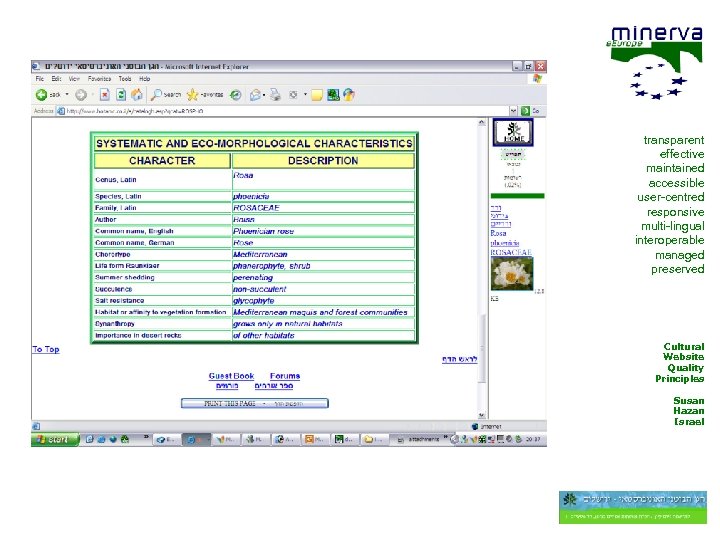
Task: Click the sidebar Rosa link
Action: point(499,233)
